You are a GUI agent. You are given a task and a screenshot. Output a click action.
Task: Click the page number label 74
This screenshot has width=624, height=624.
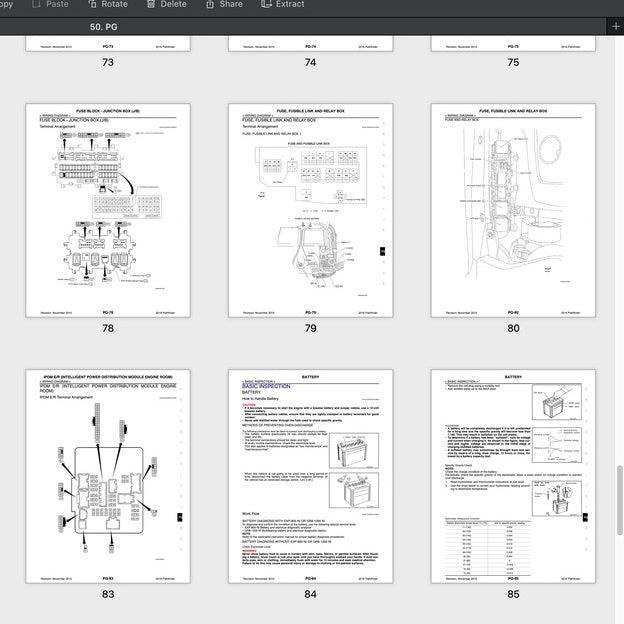[x=310, y=63]
